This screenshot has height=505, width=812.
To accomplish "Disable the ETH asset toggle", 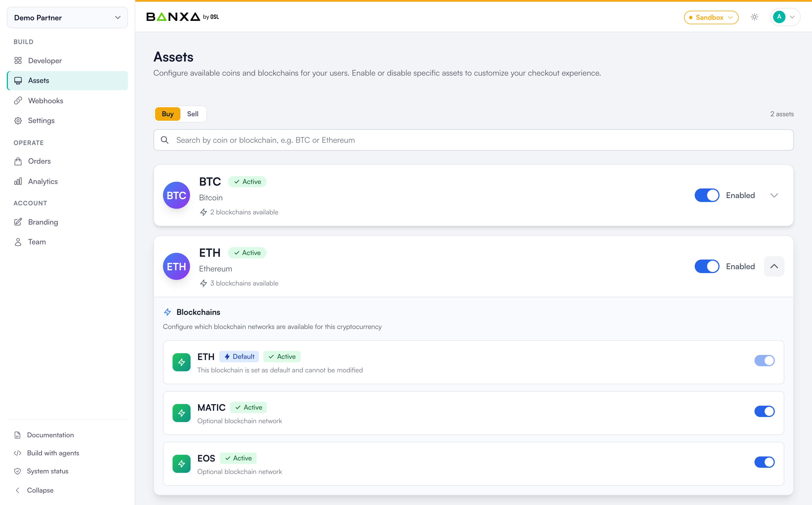I will click(x=707, y=266).
